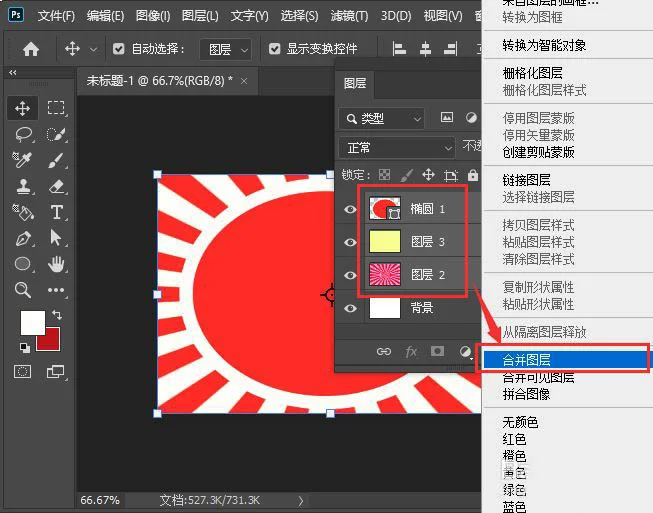The image size is (653, 513).
Task: Select the Ellipse shape tool
Action: [x=22, y=264]
